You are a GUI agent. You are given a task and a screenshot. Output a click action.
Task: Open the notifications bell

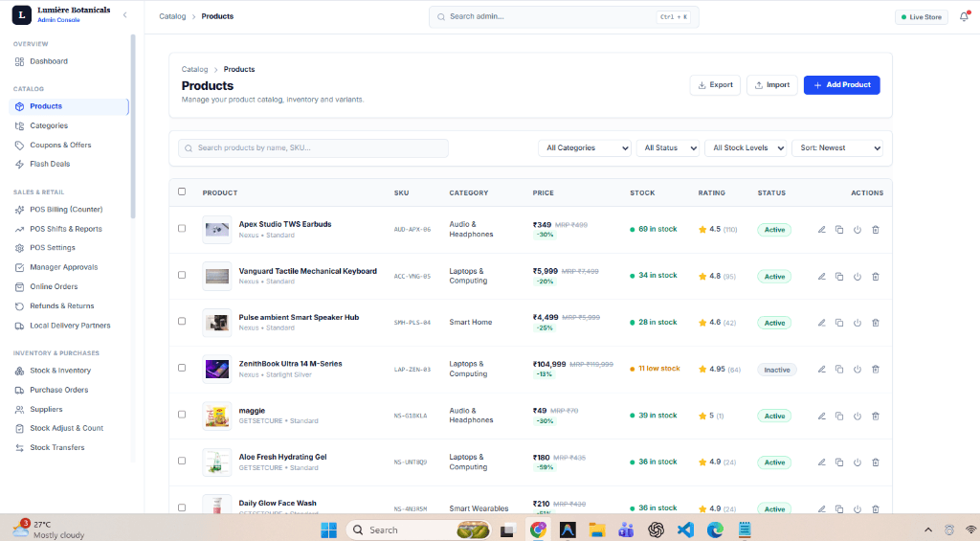pyautogui.click(x=964, y=17)
